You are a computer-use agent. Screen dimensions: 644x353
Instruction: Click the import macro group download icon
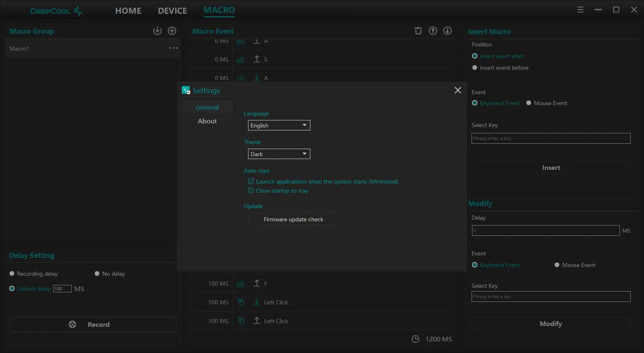157,31
